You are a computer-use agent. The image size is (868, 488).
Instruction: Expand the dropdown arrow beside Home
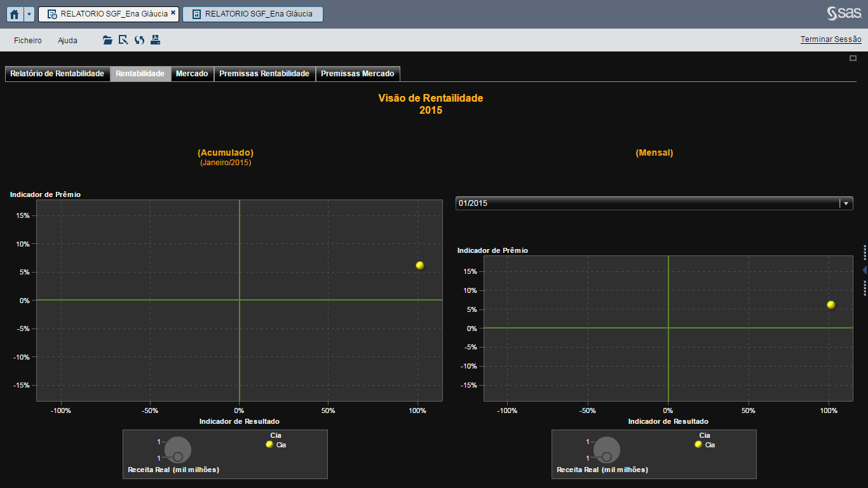29,14
